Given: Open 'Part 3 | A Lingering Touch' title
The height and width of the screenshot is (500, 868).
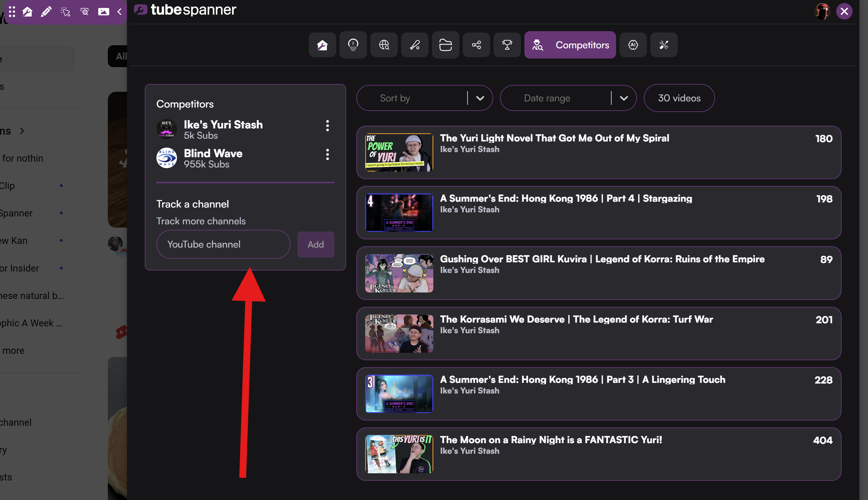Looking at the screenshot, I should click(x=583, y=379).
